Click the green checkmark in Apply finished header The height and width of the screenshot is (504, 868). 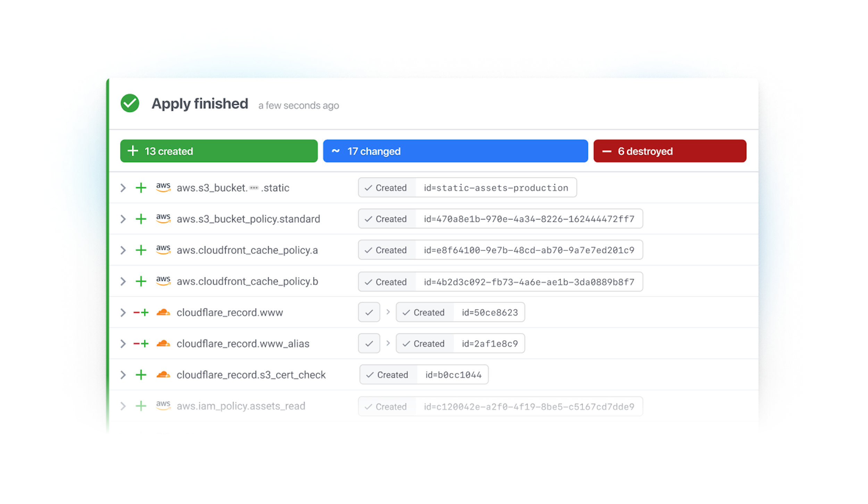point(130,103)
